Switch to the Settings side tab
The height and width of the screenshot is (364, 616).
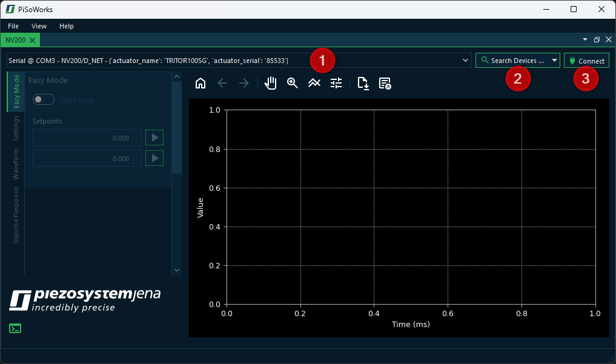click(x=16, y=128)
